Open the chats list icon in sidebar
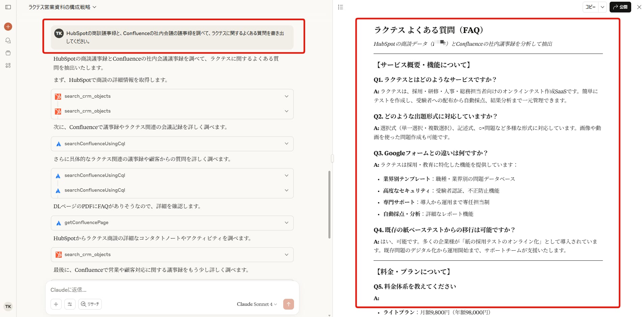The width and height of the screenshot is (644, 317). (8, 40)
